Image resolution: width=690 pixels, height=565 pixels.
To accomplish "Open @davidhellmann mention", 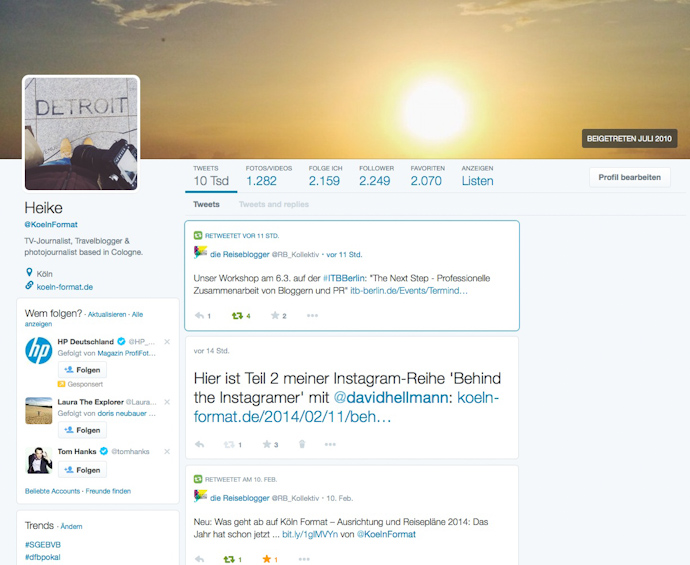I will point(391,397).
